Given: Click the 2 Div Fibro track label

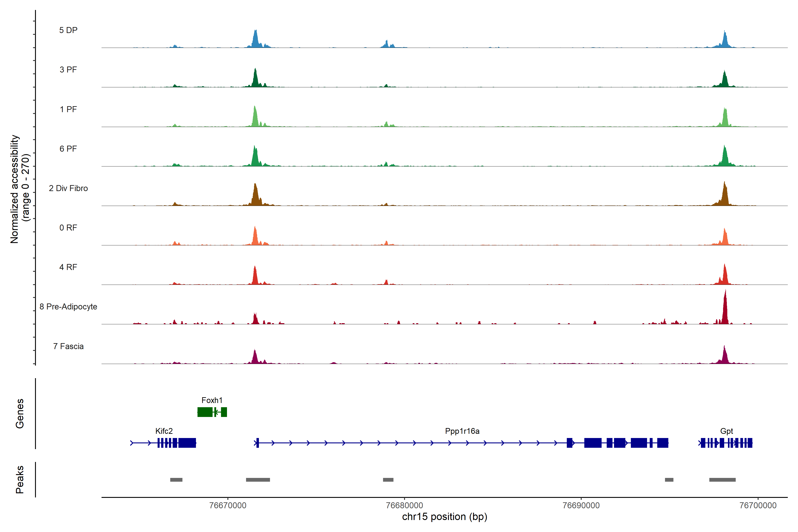Looking at the screenshot, I should (x=68, y=188).
